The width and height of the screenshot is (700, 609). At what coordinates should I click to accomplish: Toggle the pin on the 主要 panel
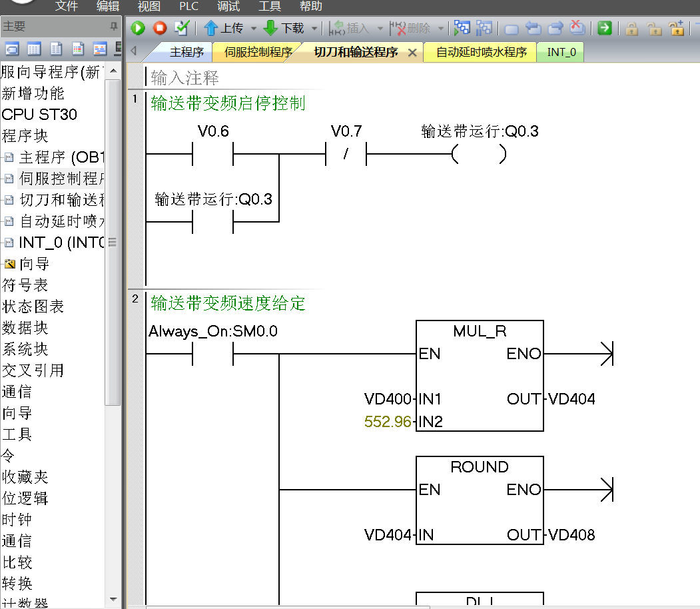tap(113, 27)
